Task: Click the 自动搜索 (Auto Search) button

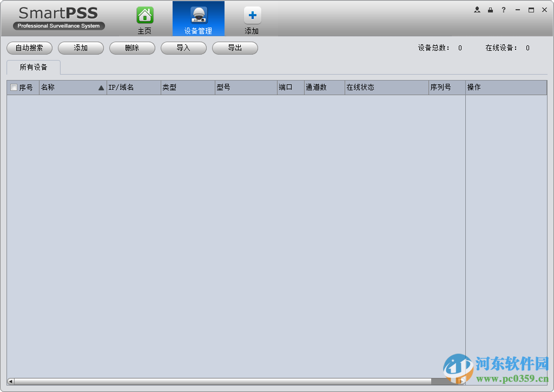Action: click(x=29, y=48)
